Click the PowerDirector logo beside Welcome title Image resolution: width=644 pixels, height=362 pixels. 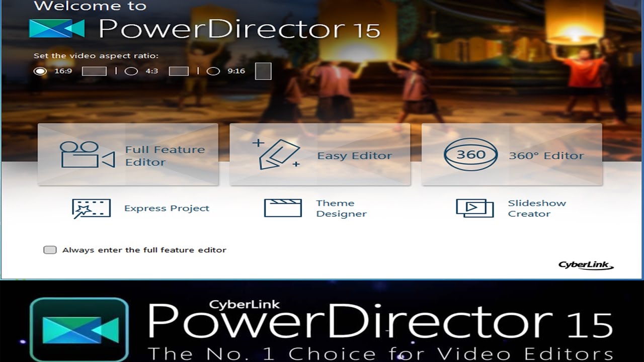[57, 29]
